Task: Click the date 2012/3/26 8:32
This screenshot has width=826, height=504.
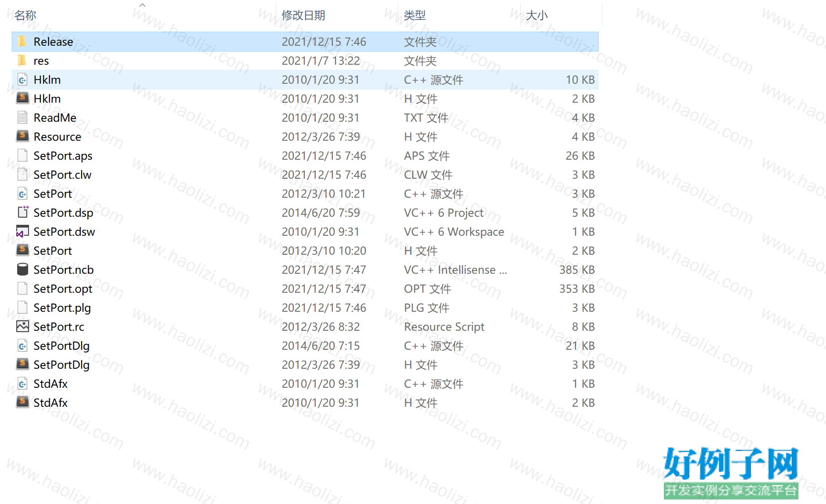Action: 321,327
